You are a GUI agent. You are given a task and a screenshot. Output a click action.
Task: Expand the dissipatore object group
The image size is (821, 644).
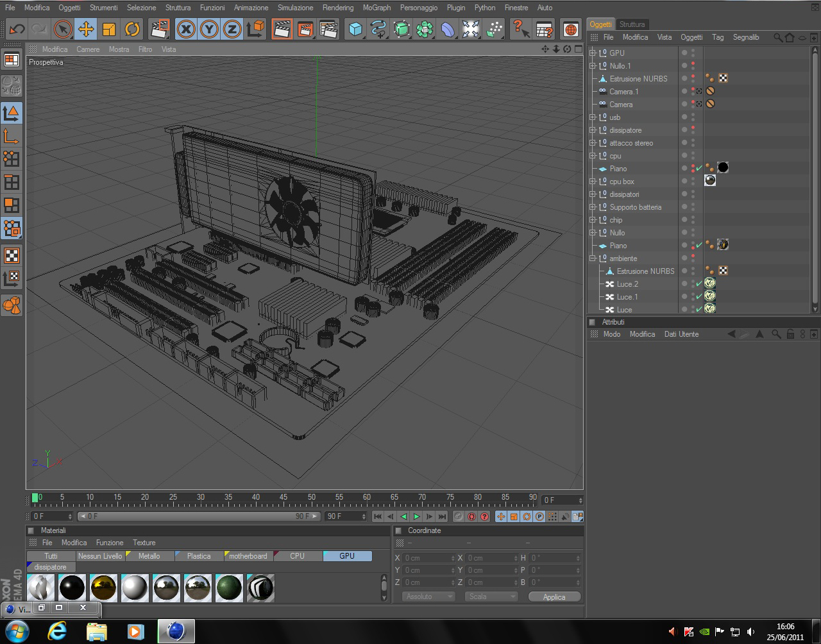click(593, 130)
